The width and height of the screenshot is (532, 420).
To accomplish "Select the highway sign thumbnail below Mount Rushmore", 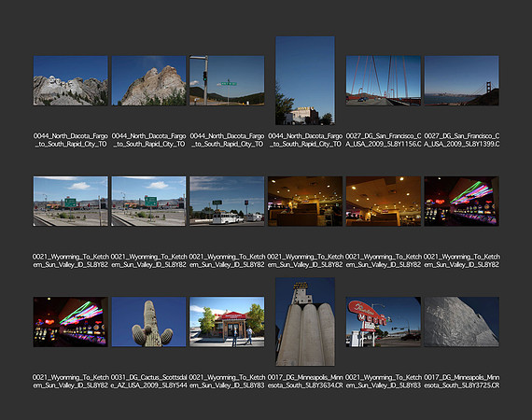I will (71, 202).
